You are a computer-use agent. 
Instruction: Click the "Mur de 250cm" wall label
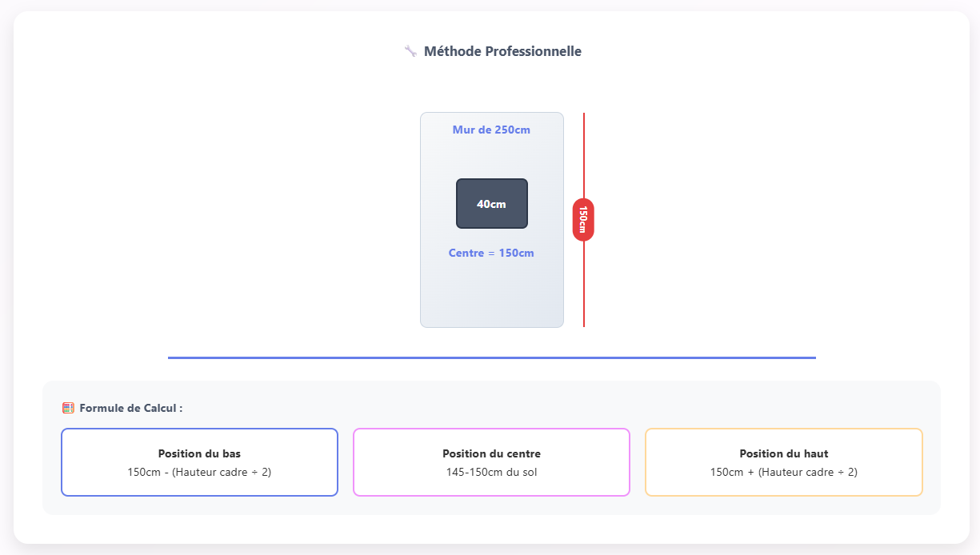(491, 130)
